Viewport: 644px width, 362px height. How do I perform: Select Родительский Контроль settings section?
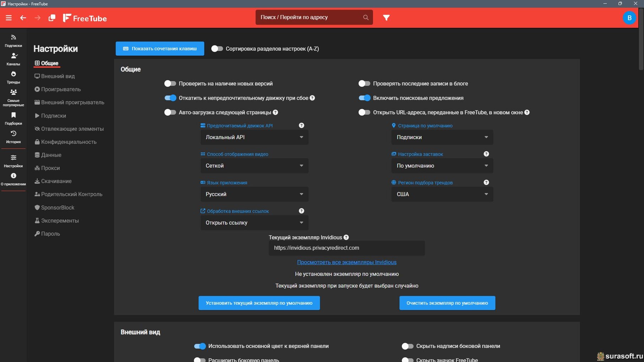[x=69, y=194]
